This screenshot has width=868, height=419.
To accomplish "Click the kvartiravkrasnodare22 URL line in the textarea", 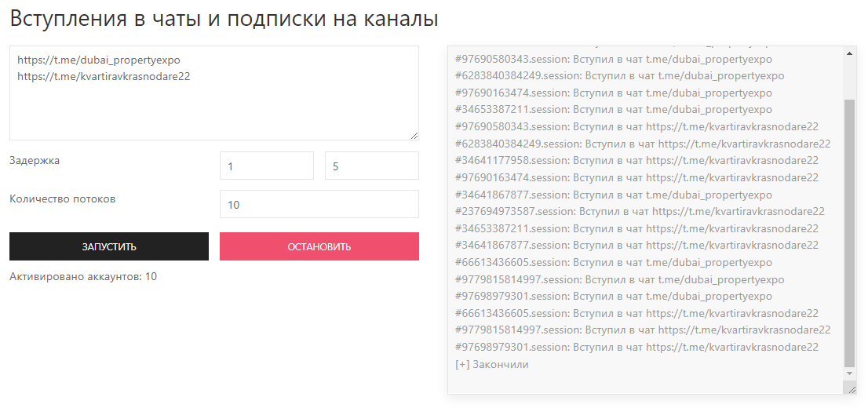I will pos(104,77).
